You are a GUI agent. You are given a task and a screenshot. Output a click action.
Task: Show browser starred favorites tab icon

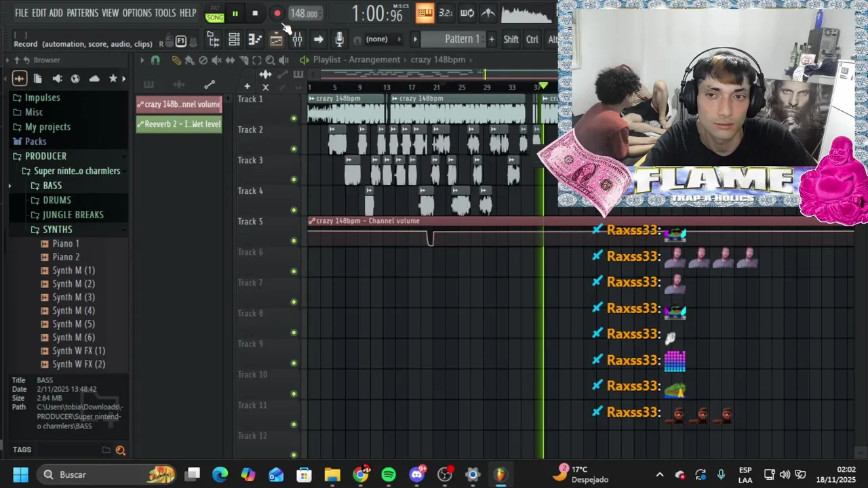(x=113, y=79)
